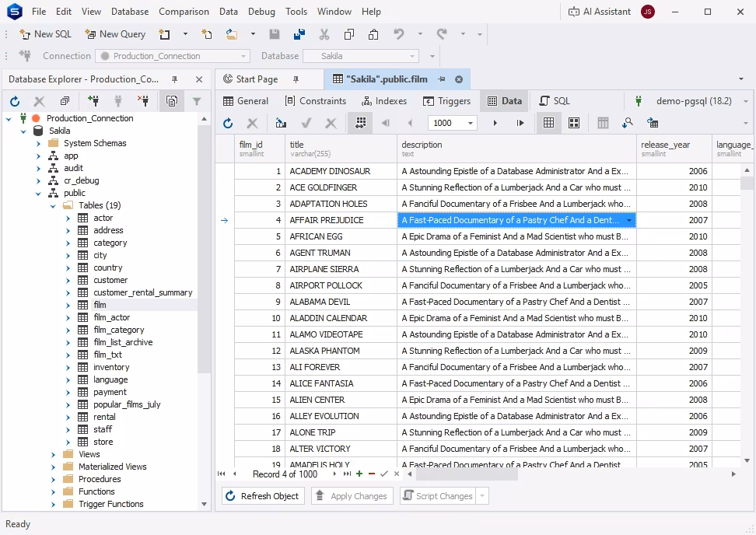The width and height of the screenshot is (756, 535).
Task: Click the Refresh Object button
Action: [x=263, y=496]
